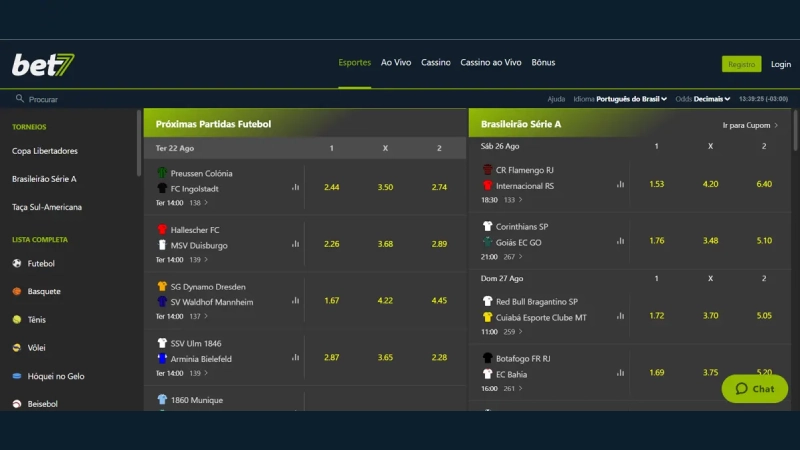This screenshot has height=450, width=800.
Task: Open the Cassino ao Vivo tab
Action: click(x=491, y=62)
